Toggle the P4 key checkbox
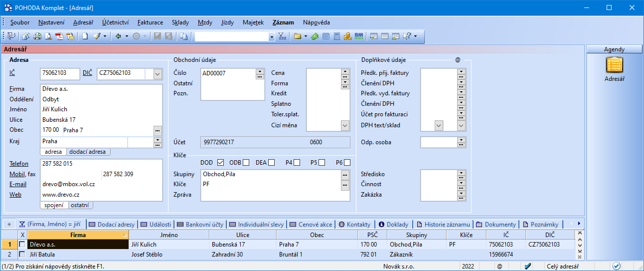644x271 pixels. [x=297, y=162]
